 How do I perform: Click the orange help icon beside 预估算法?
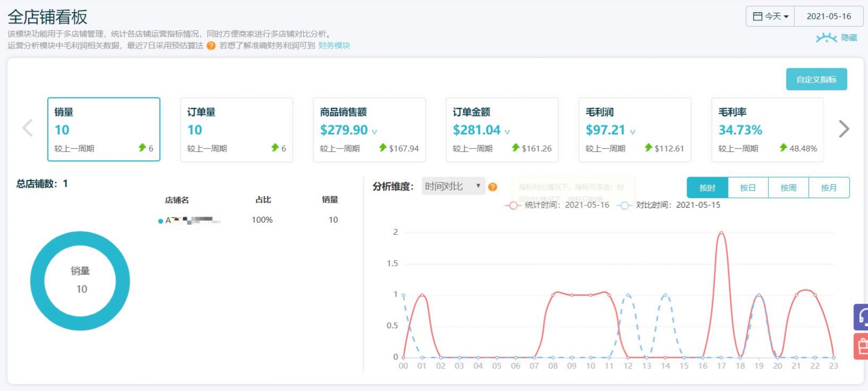[211, 45]
